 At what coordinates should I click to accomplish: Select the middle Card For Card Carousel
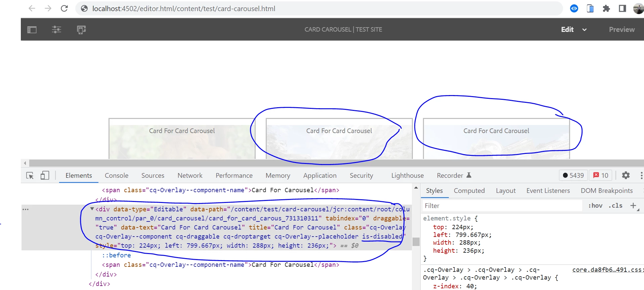[x=339, y=138]
